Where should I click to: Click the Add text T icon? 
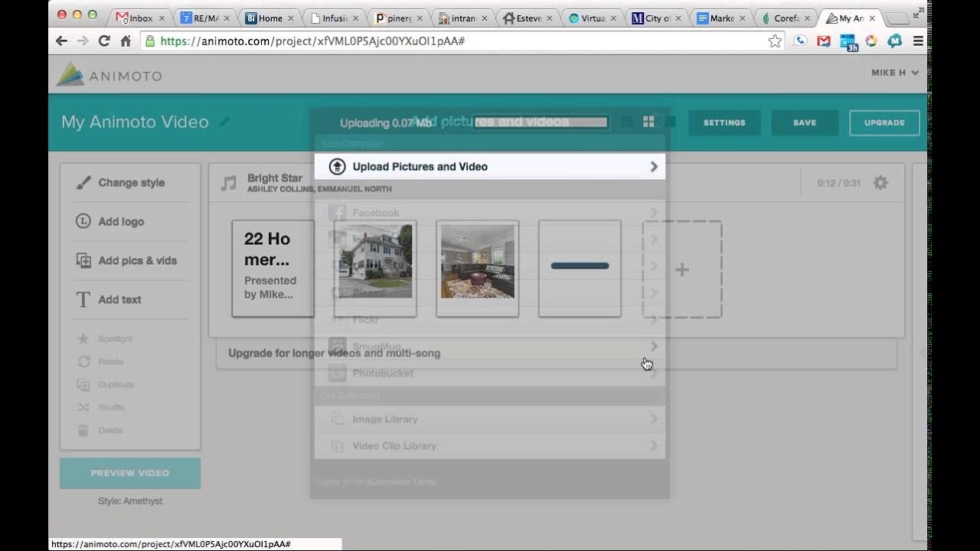tap(83, 300)
